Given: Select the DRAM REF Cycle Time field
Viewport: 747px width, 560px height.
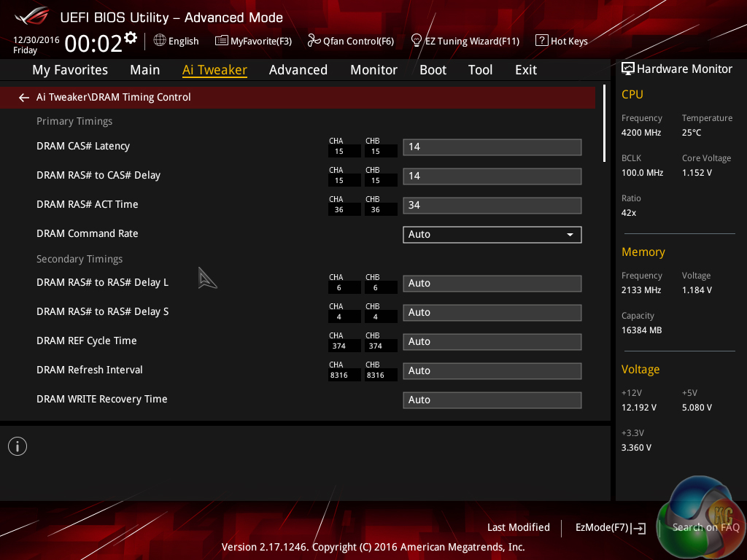Looking at the screenshot, I should [492, 341].
